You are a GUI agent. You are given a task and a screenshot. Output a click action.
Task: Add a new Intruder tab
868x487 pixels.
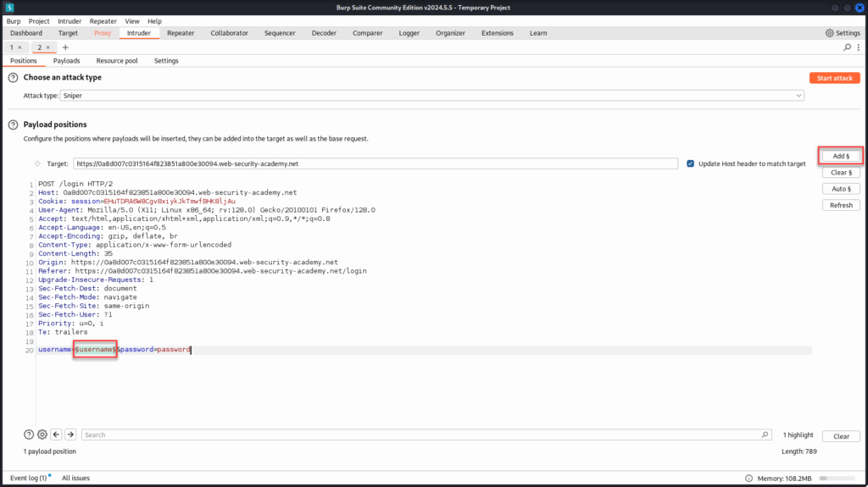[x=65, y=47]
